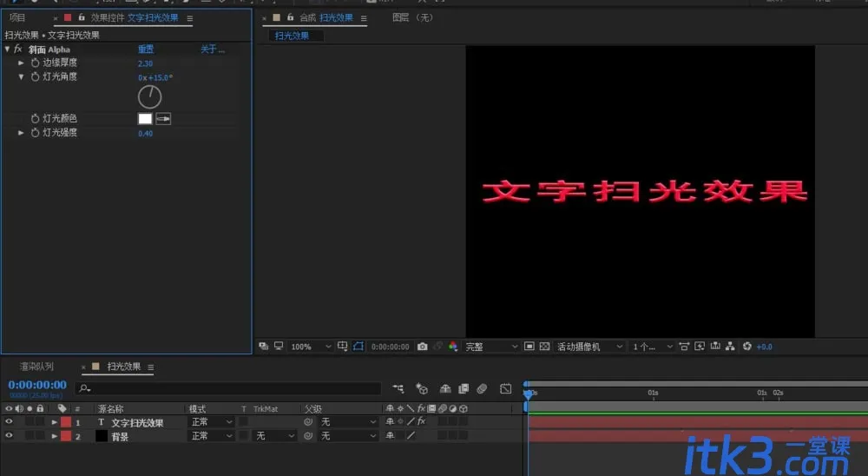Click the timeline layer search field
Image resolution: width=868 pixels, height=476 pixels.
(230, 388)
